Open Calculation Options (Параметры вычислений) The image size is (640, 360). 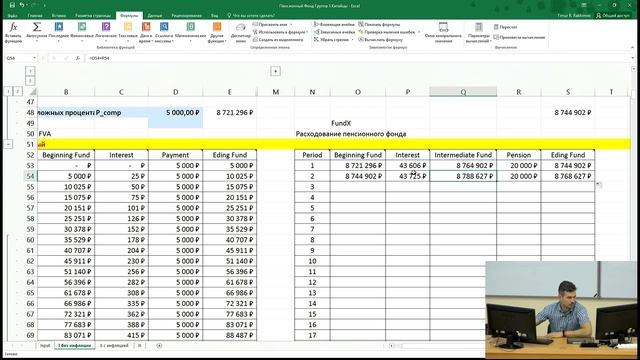tap(478, 32)
